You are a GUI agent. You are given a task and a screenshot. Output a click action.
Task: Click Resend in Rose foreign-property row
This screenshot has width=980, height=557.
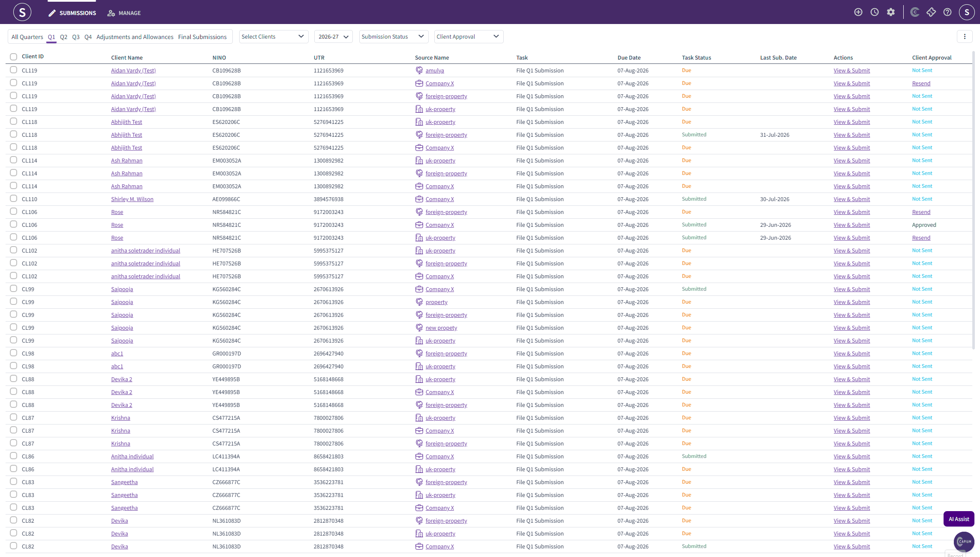(x=921, y=212)
